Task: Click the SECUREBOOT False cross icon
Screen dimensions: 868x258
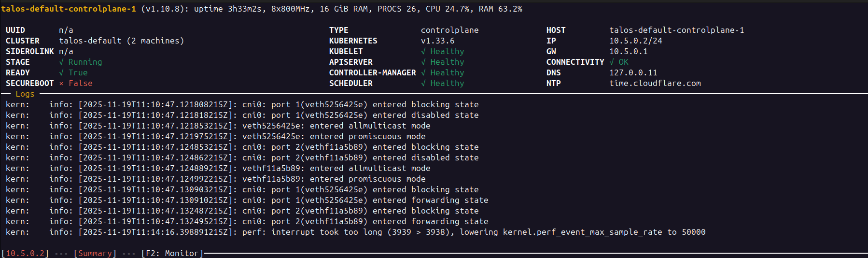Action: coord(61,84)
